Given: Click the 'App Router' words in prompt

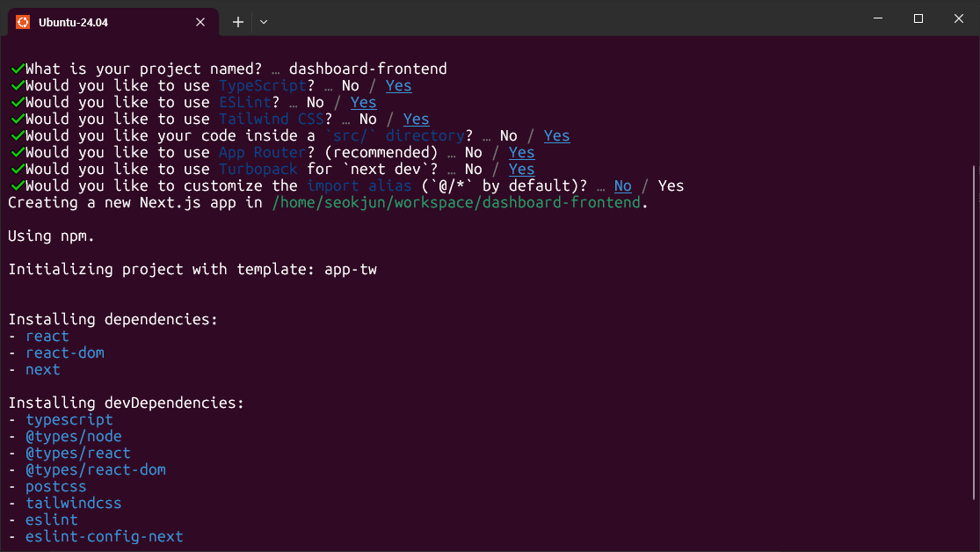Looking at the screenshot, I should pos(263,153).
